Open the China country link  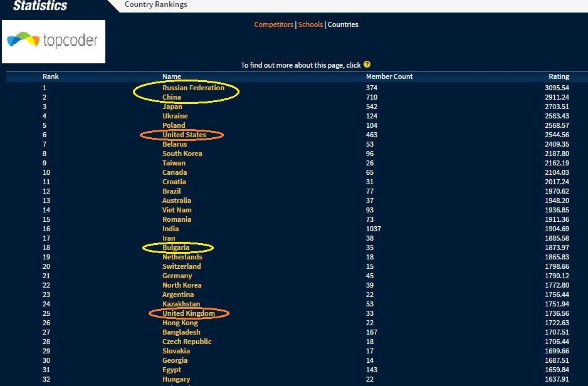coord(171,97)
